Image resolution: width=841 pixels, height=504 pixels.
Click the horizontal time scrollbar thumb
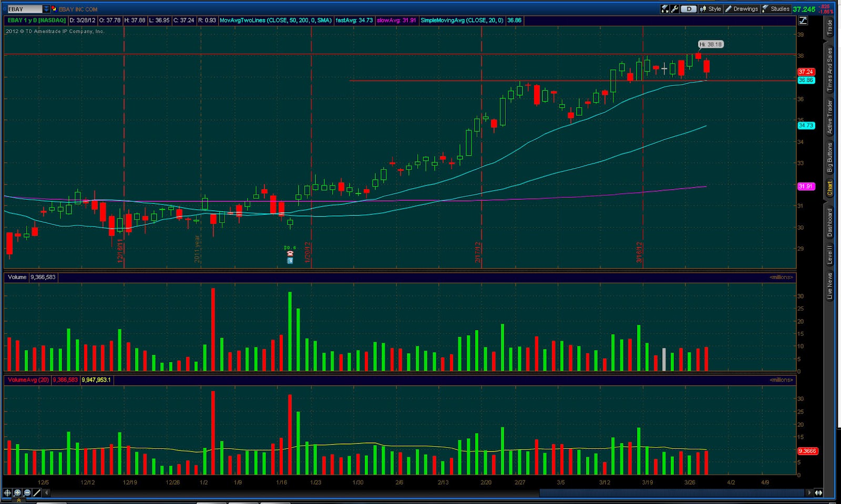[672, 492]
